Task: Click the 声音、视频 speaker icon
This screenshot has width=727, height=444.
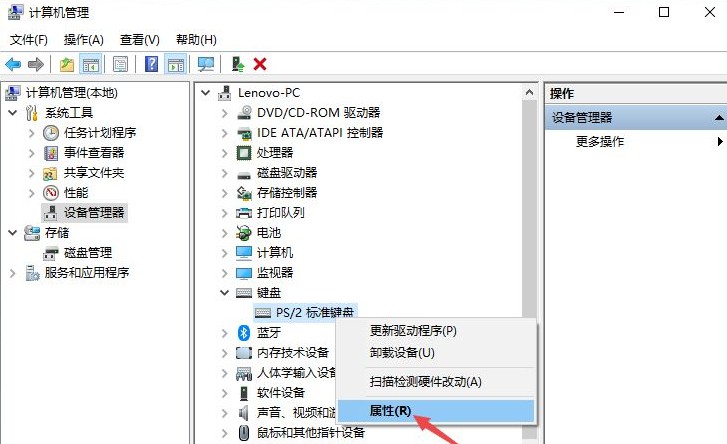Action: [x=243, y=412]
